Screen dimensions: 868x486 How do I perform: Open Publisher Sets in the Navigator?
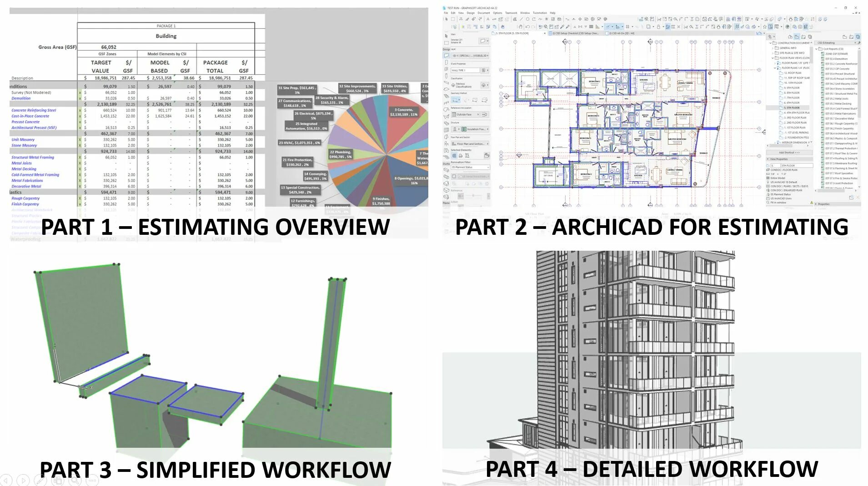(x=810, y=37)
